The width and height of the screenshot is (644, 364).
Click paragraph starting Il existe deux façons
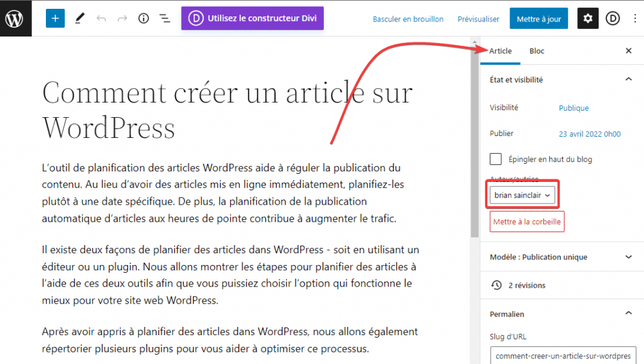click(230, 275)
